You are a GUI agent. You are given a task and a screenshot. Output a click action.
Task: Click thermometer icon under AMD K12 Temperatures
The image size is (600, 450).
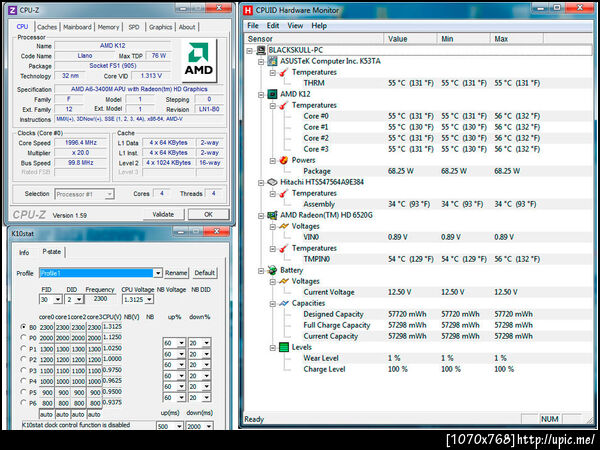(284, 105)
